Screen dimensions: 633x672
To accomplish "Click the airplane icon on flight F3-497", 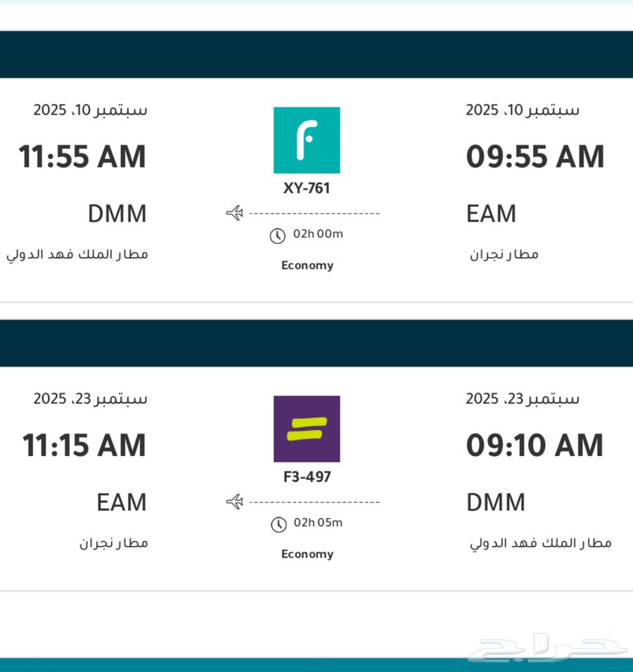I will click(x=234, y=501).
